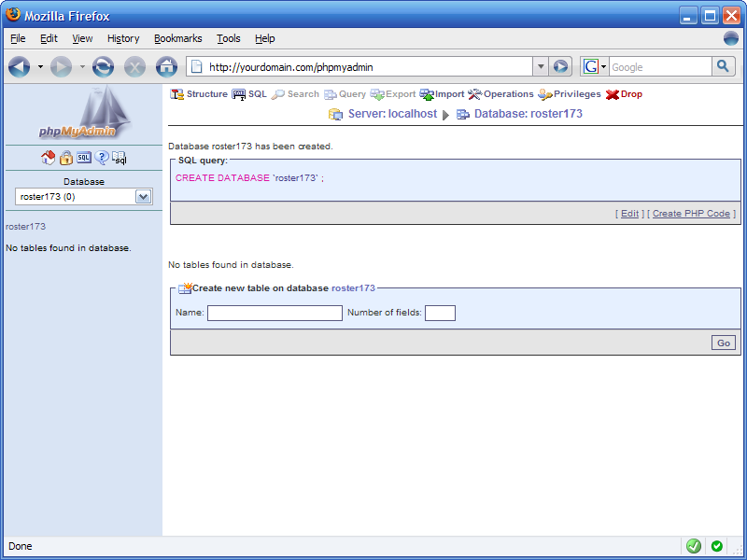Screen dimensions: 747x560
Task: Click the page icon in the address bar
Action: point(196,66)
